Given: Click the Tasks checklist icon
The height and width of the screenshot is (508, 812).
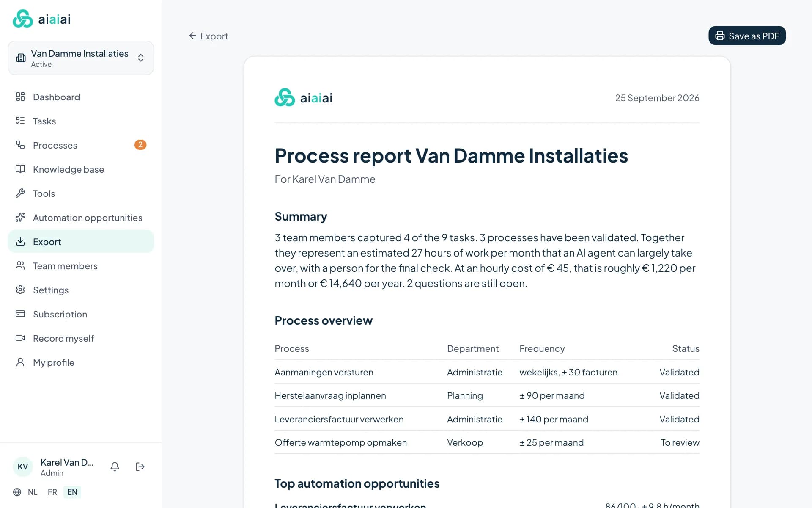Looking at the screenshot, I should coord(20,121).
